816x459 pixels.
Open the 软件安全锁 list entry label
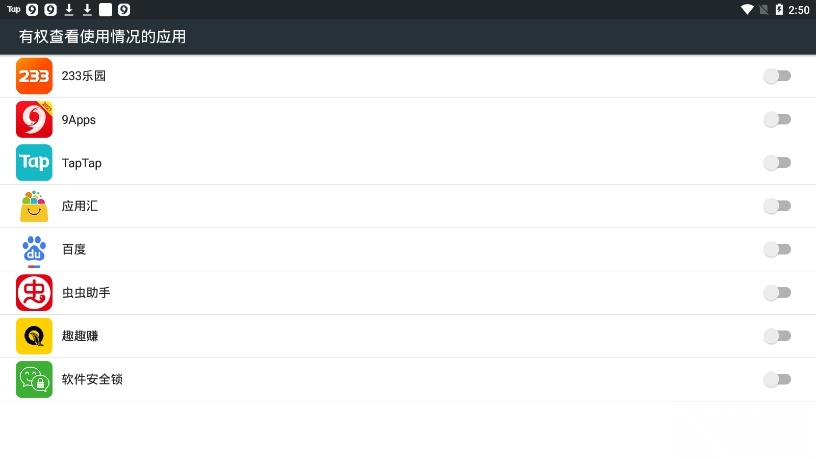tap(92, 379)
